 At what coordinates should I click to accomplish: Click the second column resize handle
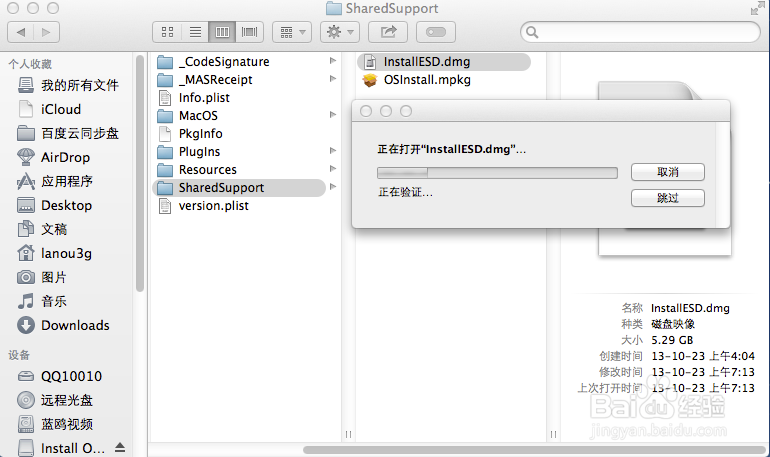[x=553, y=434]
